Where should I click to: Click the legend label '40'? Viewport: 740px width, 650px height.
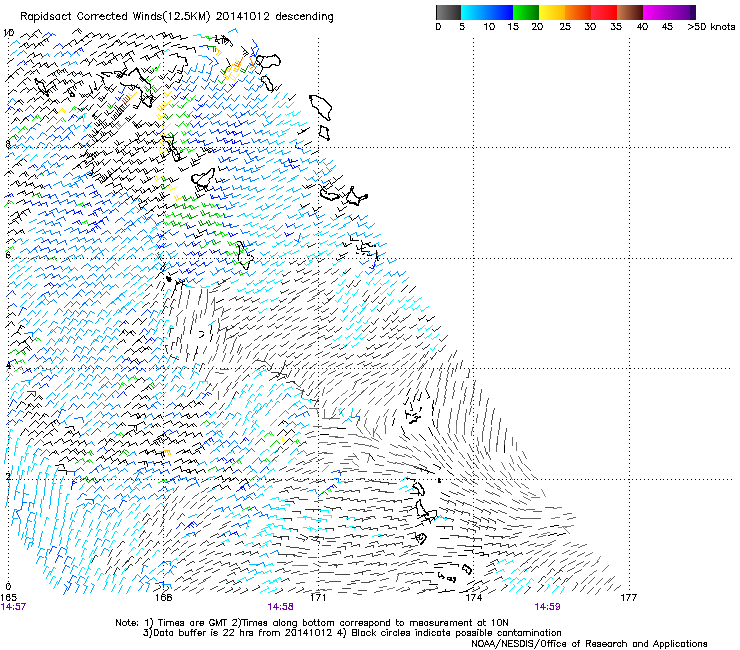(x=642, y=27)
